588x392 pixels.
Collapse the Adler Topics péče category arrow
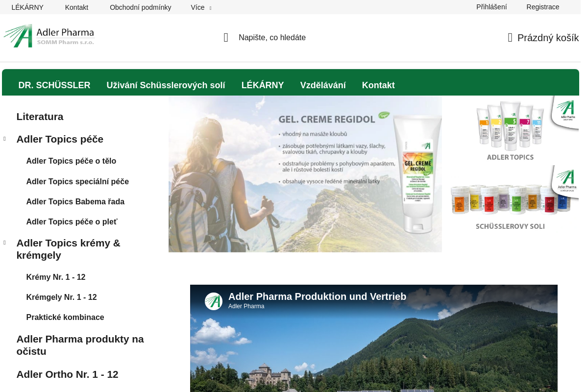pos(5,139)
